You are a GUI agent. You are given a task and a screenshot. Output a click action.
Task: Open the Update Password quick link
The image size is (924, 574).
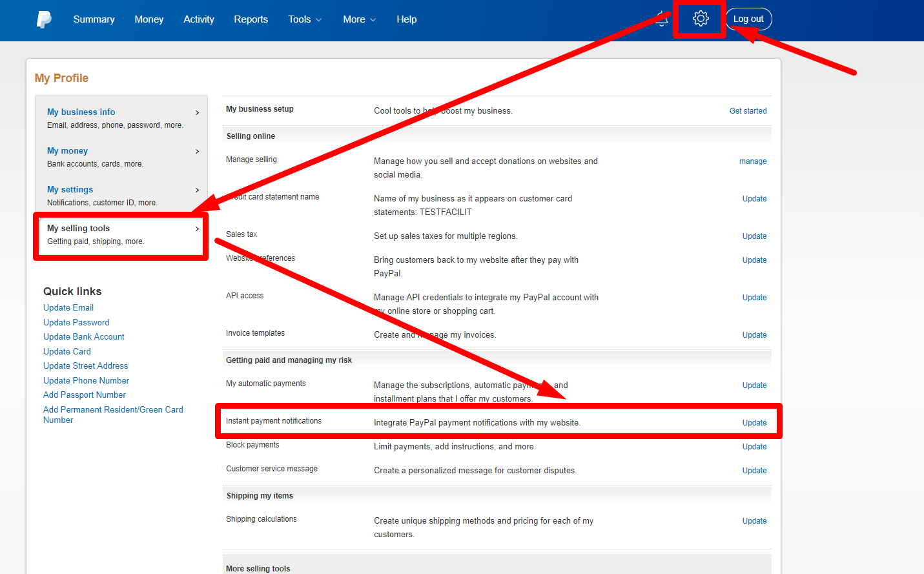click(76, 323)
